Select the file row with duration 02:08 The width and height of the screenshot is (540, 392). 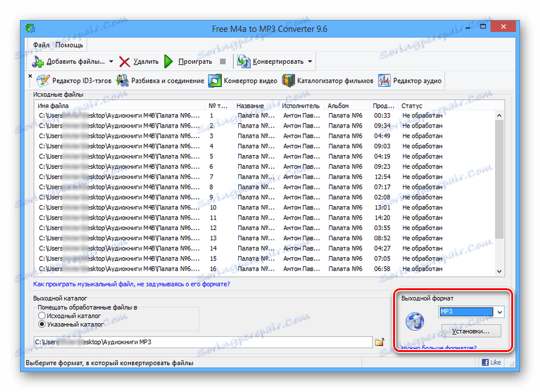click(265, 198)
